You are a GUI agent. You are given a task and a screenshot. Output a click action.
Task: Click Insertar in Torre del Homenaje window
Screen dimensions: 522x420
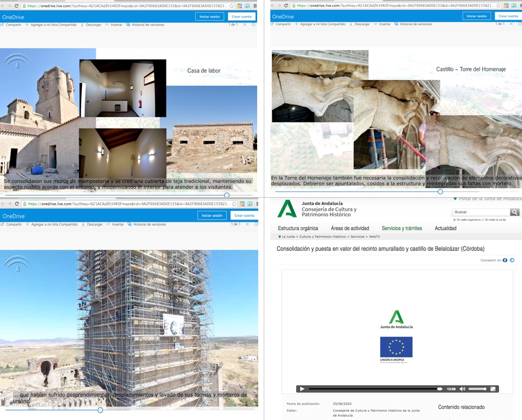tap(382, 24)
